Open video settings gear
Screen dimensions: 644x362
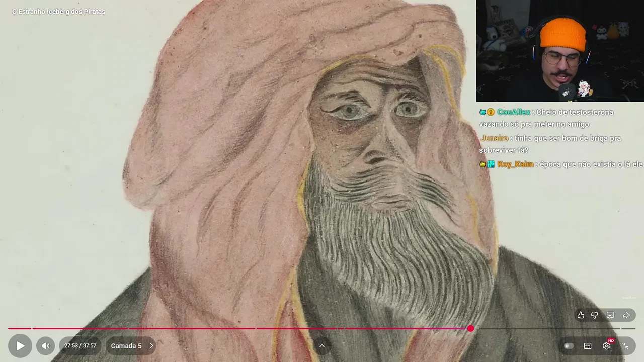coord(607,346)
